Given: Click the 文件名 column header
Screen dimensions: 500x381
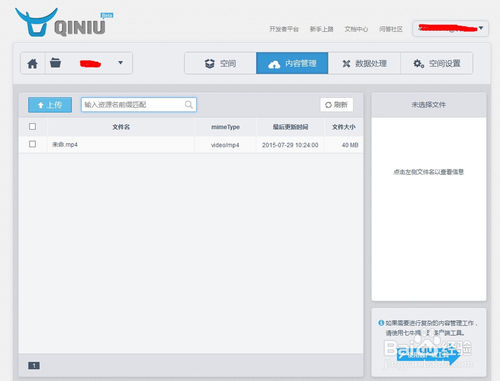Looking at the screenshot, I should click(x=121, y=127).
